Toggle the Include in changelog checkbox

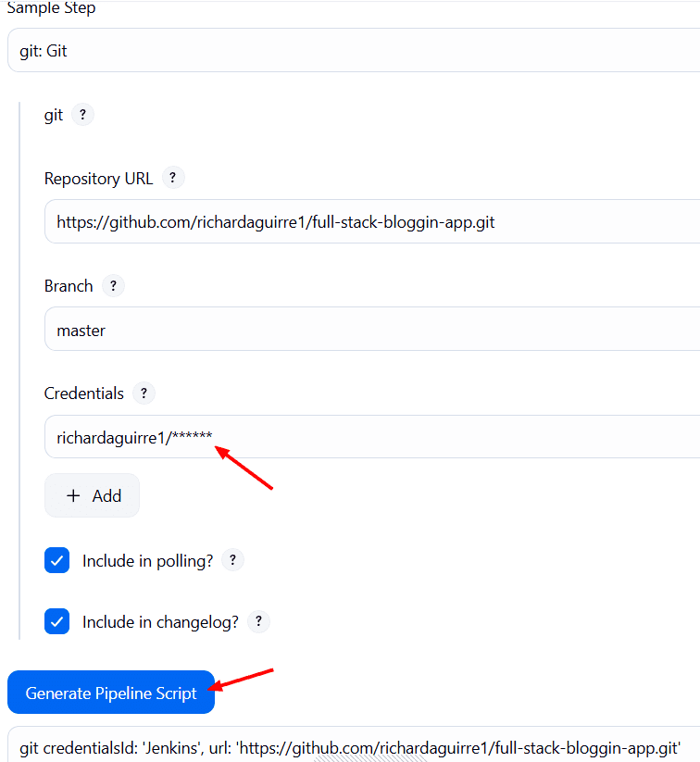[x=56, y=621]
